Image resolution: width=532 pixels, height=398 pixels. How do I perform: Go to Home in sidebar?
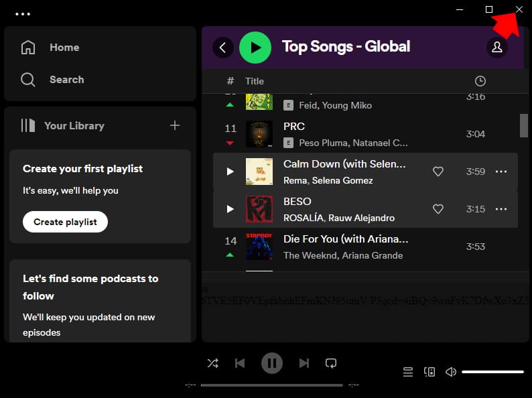pyautogui.click(x=64, y=47)
